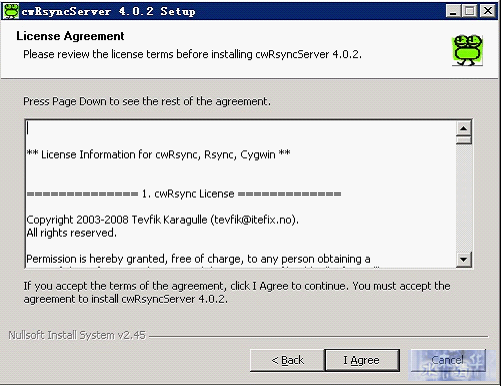
Task: Maximize the cwRsyncServer Setup window
Action: click(x=470, y=11)
